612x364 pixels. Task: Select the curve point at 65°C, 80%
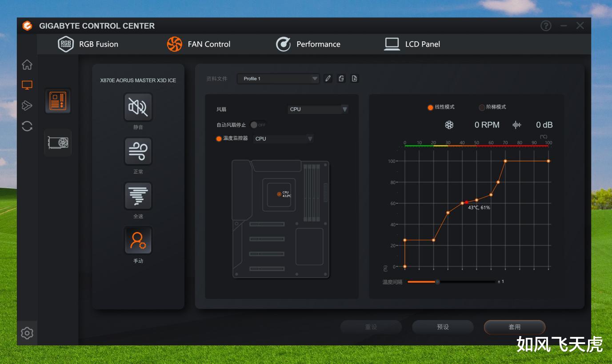tap(498, 182)
